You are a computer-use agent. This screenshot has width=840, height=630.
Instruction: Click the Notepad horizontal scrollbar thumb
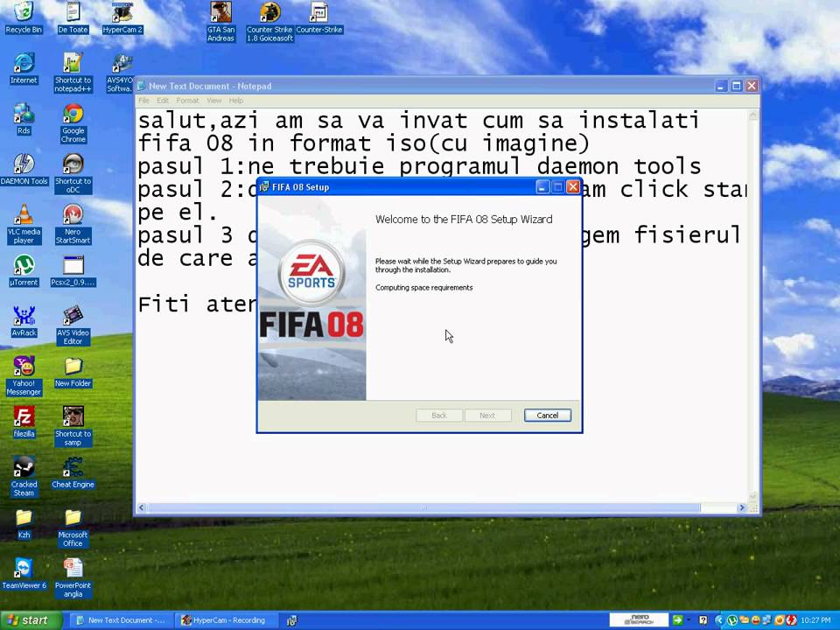point(423,507)
